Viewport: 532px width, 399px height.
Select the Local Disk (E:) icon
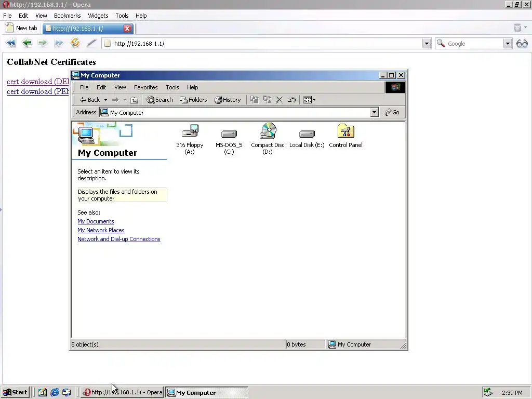click(x=307, y=138)
